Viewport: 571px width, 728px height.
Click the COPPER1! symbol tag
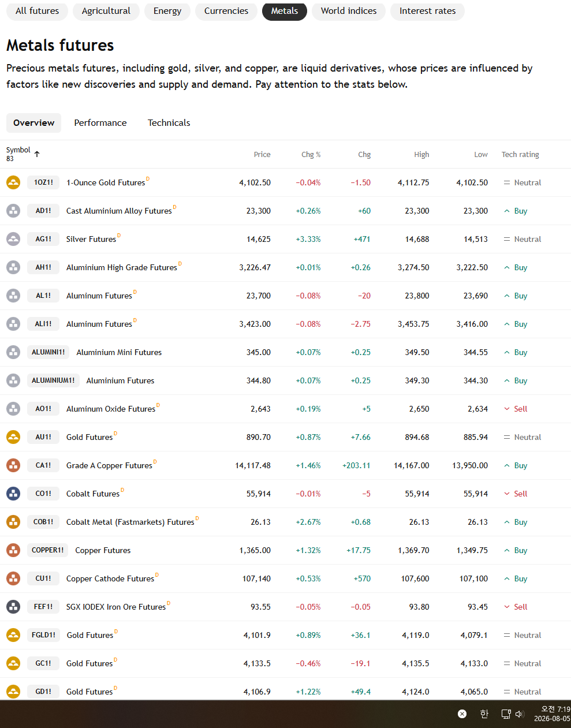coord(47,550)
